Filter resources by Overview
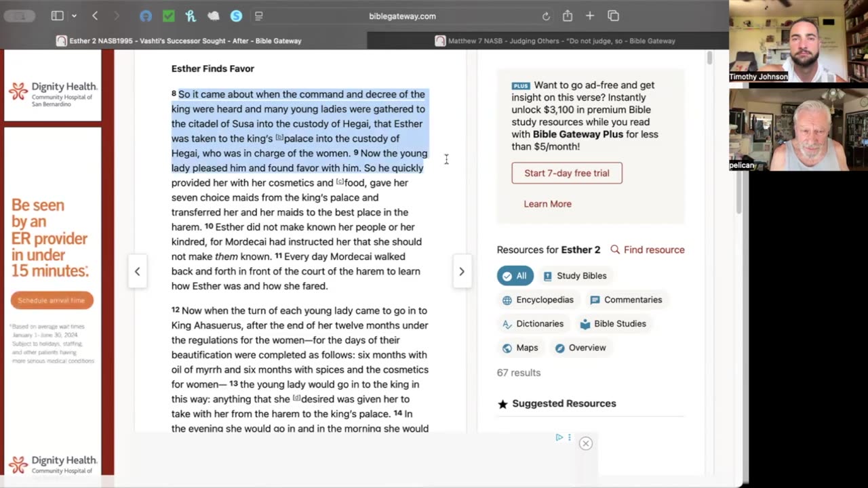 (580, 348)
